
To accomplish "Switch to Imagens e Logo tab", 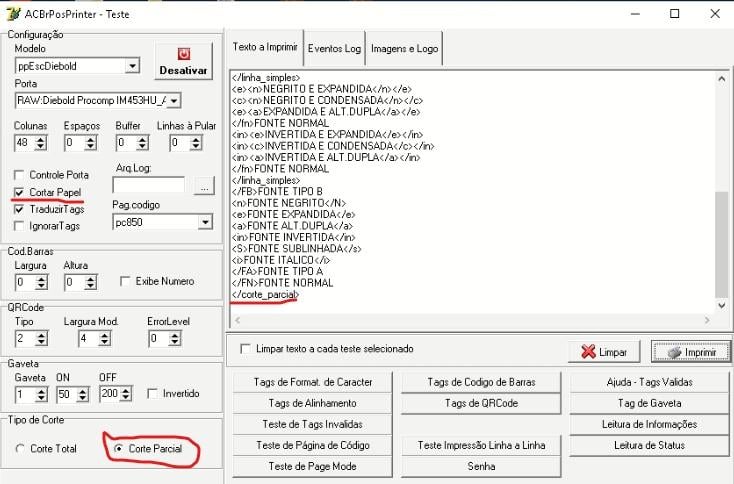I will click(x=404, y=49).
